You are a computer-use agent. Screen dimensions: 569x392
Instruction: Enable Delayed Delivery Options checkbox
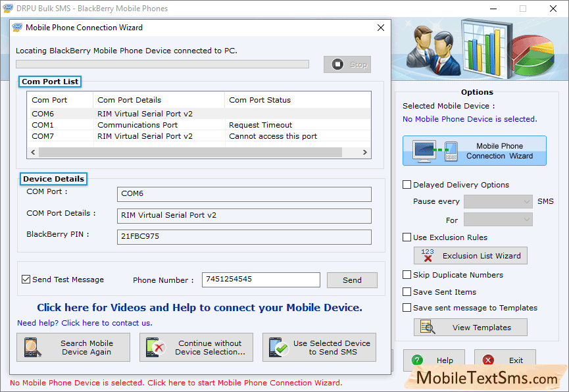[x=407, y=184]
